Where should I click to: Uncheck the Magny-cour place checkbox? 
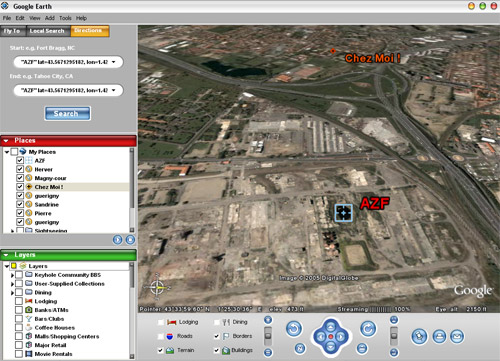coord(20,178)
